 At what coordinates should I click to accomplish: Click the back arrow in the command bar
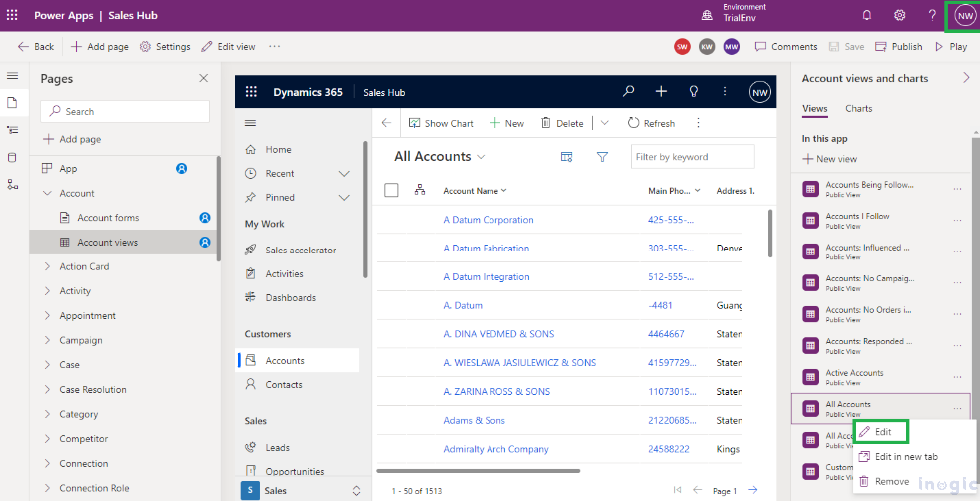tap(386, 123)
